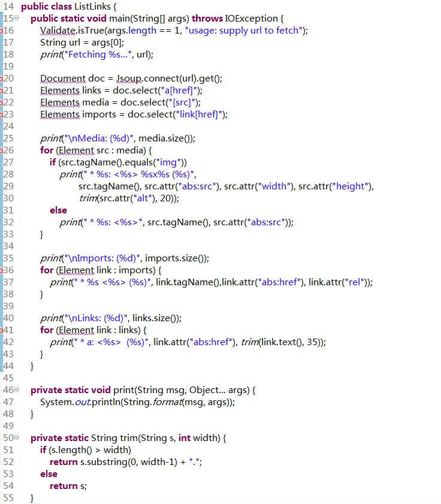
Task: Click the "link[href]" selector string
Action: point(198,114)
